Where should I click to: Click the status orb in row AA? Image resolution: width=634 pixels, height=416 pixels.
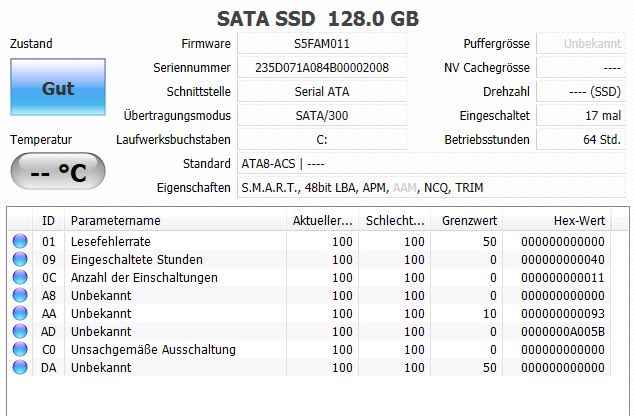pos(20,313)
